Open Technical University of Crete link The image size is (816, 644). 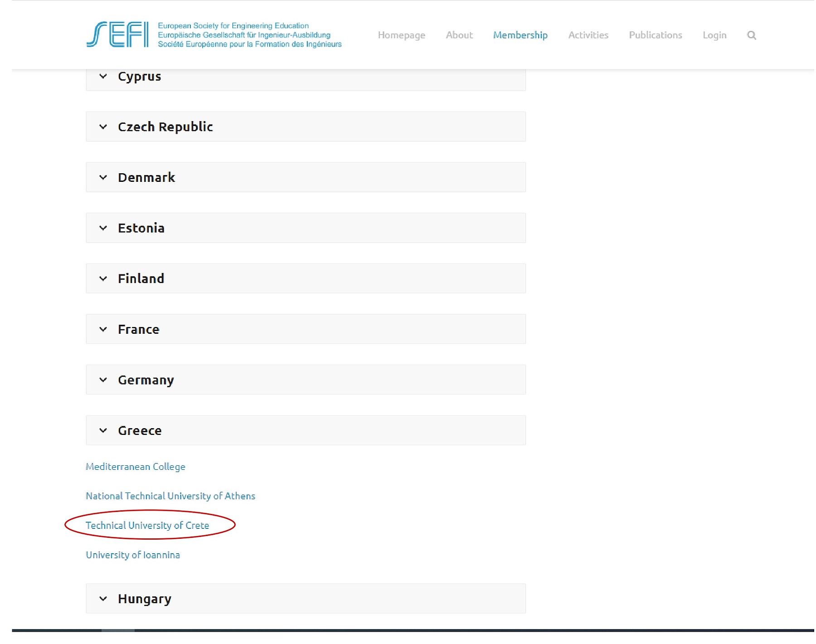tap(147, 525)
